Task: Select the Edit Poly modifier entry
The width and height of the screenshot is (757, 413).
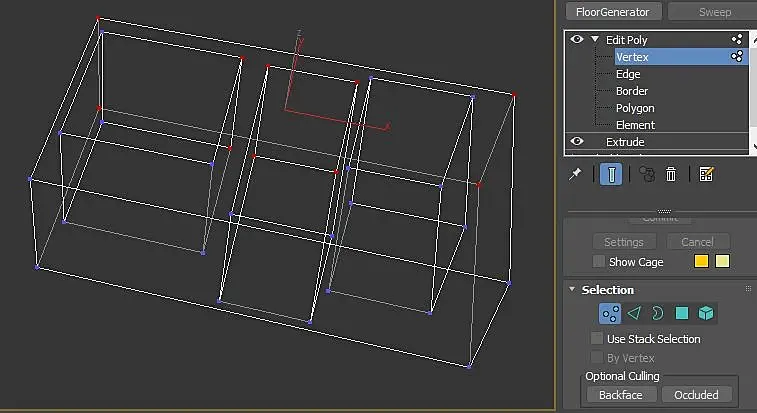Action: (627, 40)
